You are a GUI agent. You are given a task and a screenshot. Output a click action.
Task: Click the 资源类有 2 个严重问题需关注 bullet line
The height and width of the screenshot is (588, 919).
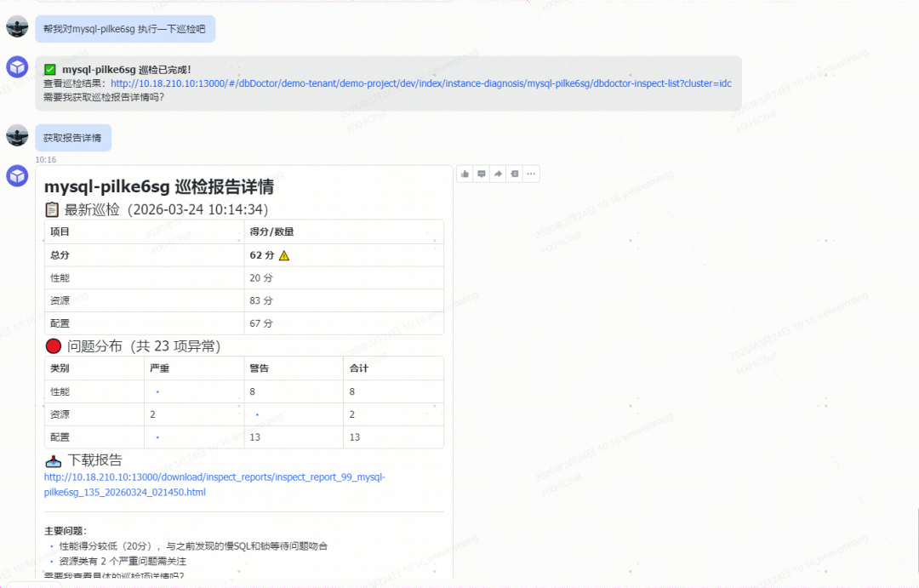(123, 561)
